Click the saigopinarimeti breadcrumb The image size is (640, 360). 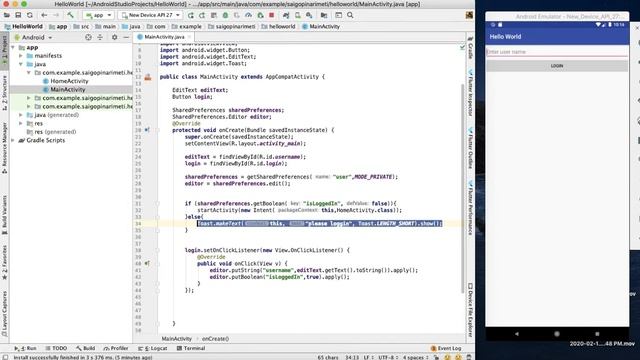[231, 27]
